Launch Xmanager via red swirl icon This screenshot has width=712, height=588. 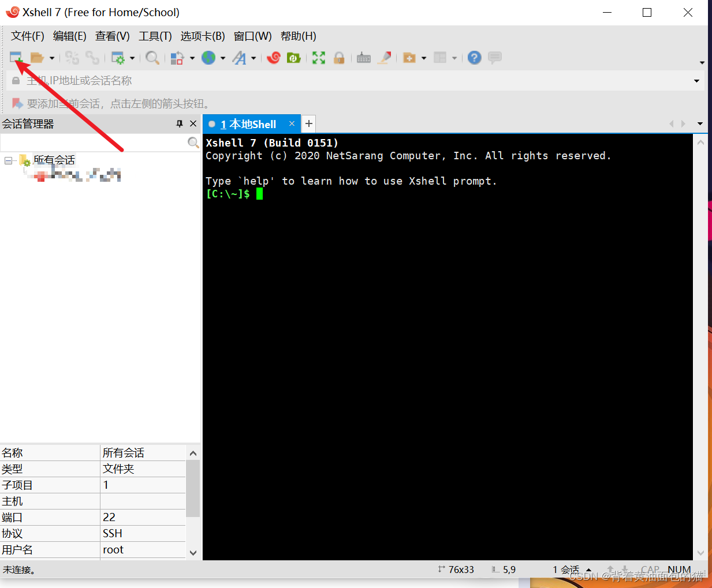[274, 58]
